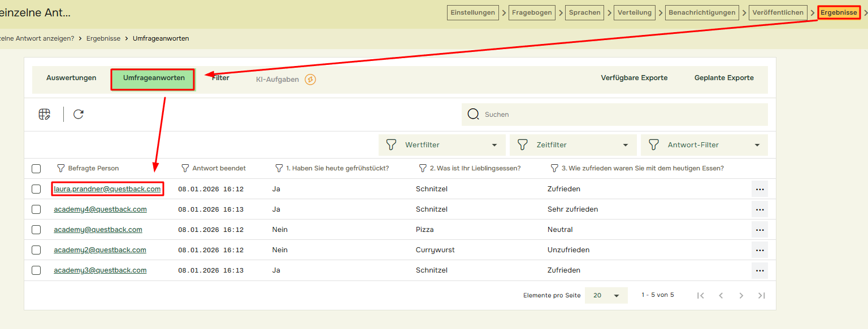Open the three-dots menu for the Currywurst row
The height and width of the screenshot is (329, 868).
[759, 250]
